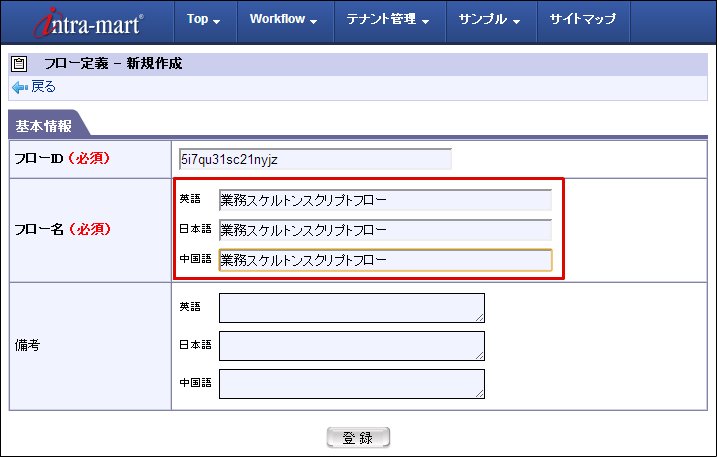This screenshot has height=457, width=717.
Task: Click the 英語 label beside flow name
Action: (190, 199)
